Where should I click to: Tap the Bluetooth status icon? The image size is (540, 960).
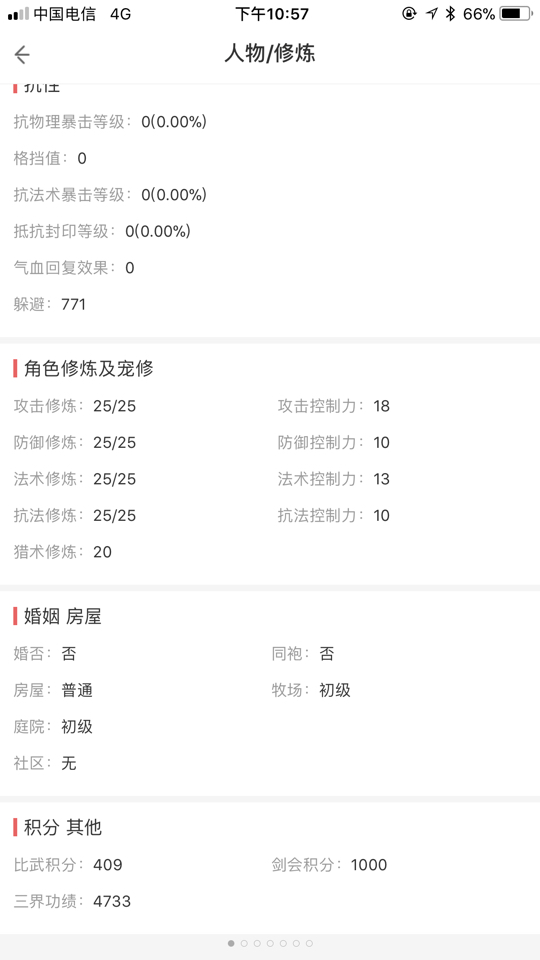[451, 13]
